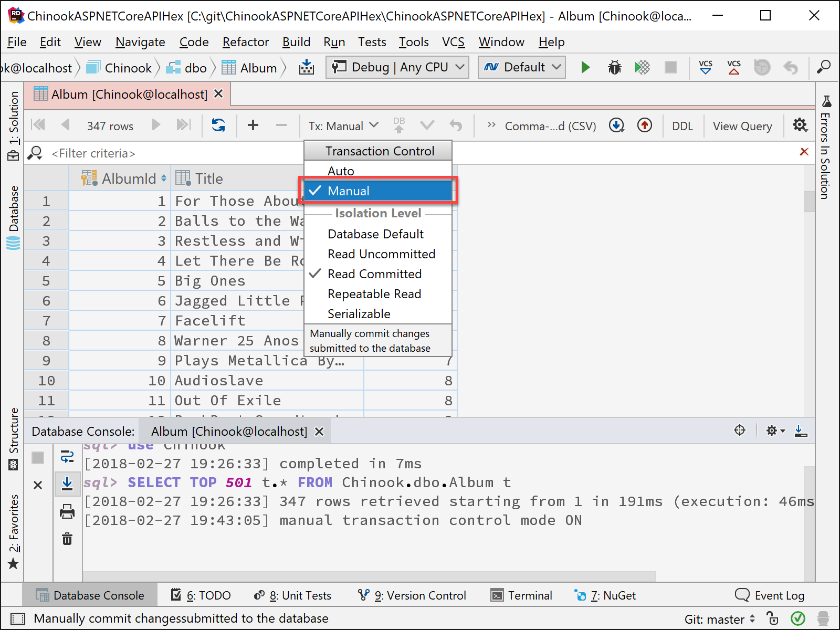Choose Serializable isolation level

(x=378, y=314)
